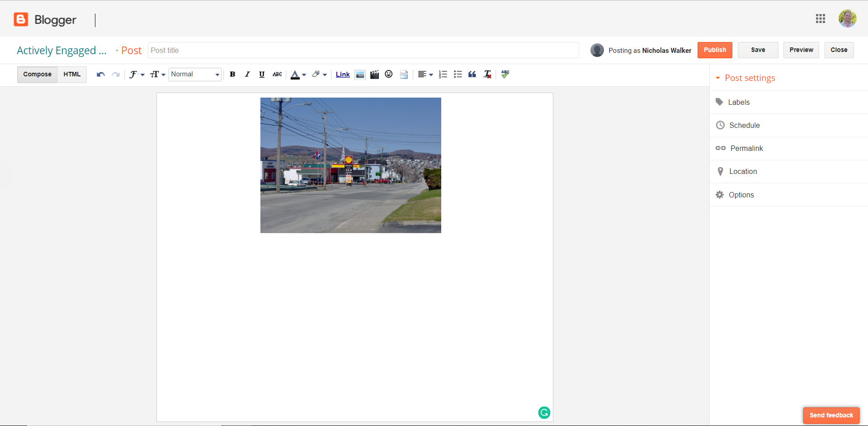
Task: Open the Permalink settings
Action: coord(747,148)
